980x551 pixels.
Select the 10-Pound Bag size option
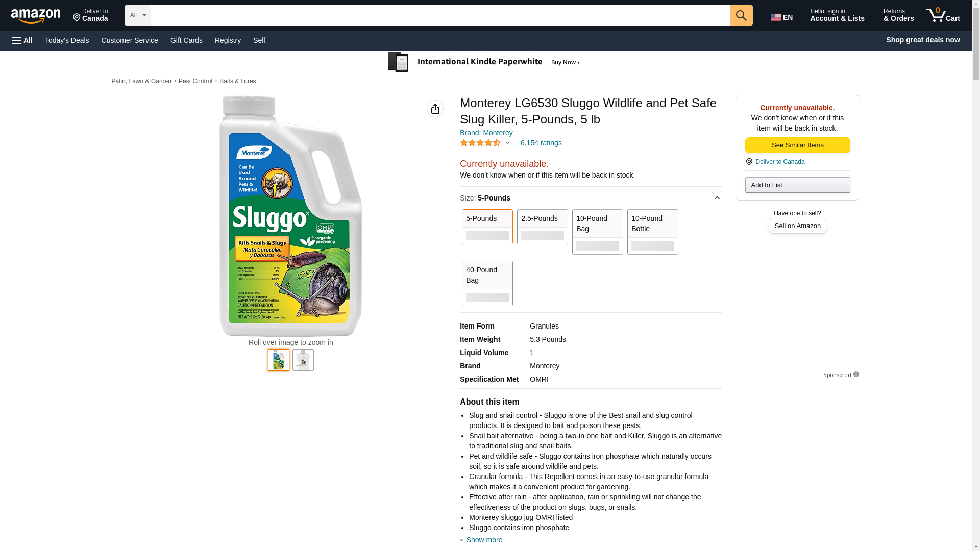pos(597,232)
